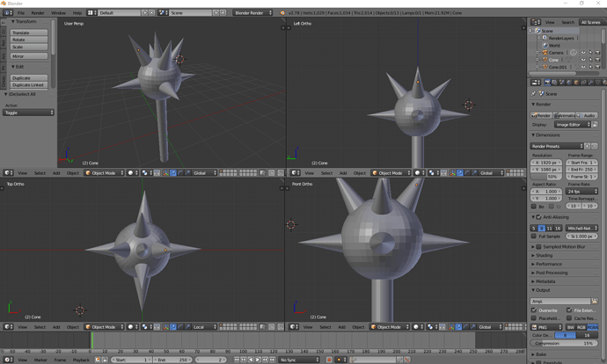Image resolution: width=607 pixels, height=364 pixels.
Task: Click the editor type icon in outliner header
Action: (x=536, y=22)
